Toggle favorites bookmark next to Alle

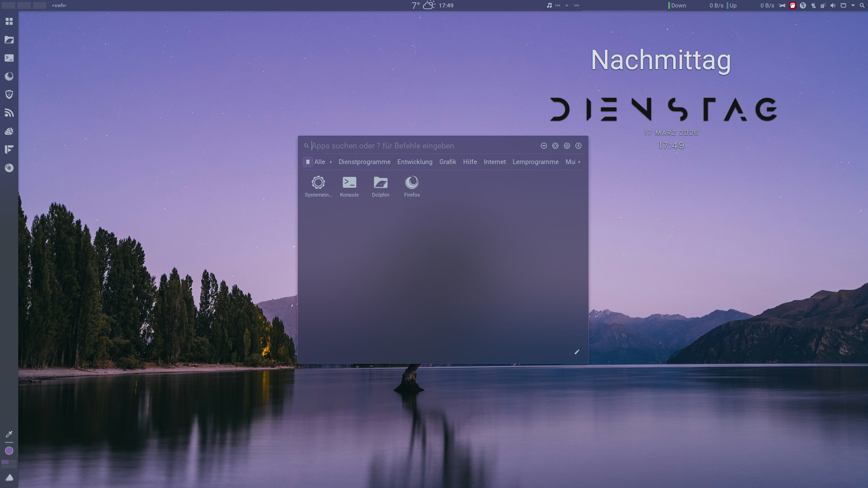[308, 162]
